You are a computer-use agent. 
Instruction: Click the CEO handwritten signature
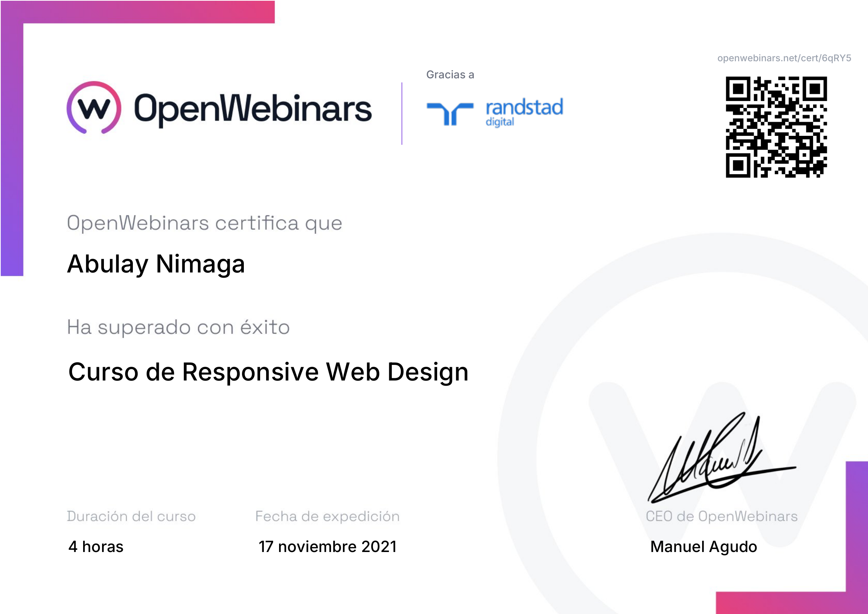pos(721,458)
